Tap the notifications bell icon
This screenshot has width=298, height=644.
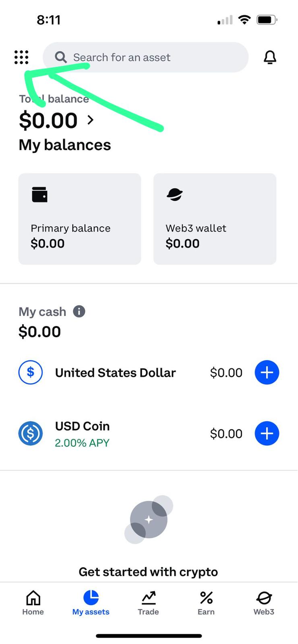[x=270, y=57]
